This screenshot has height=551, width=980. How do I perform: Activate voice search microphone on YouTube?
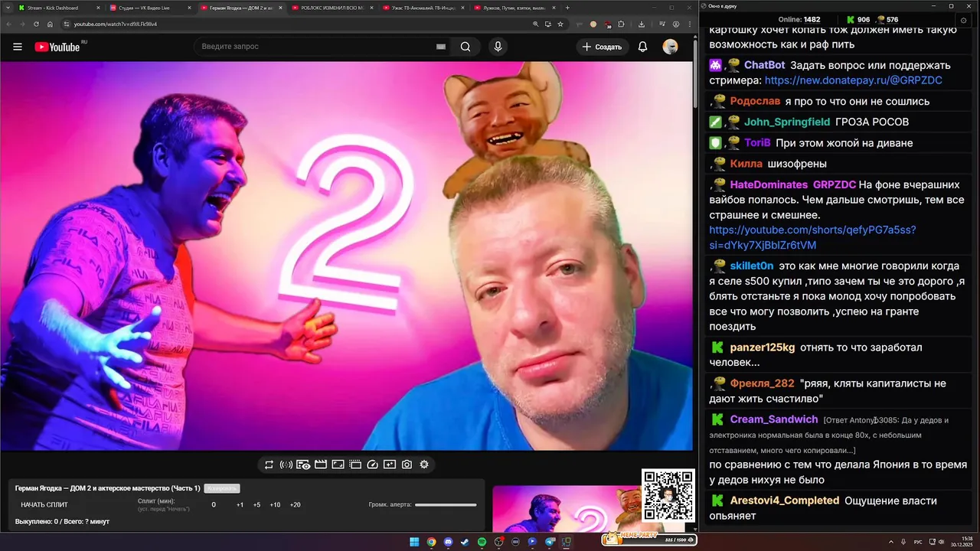[x=498, y=47]
